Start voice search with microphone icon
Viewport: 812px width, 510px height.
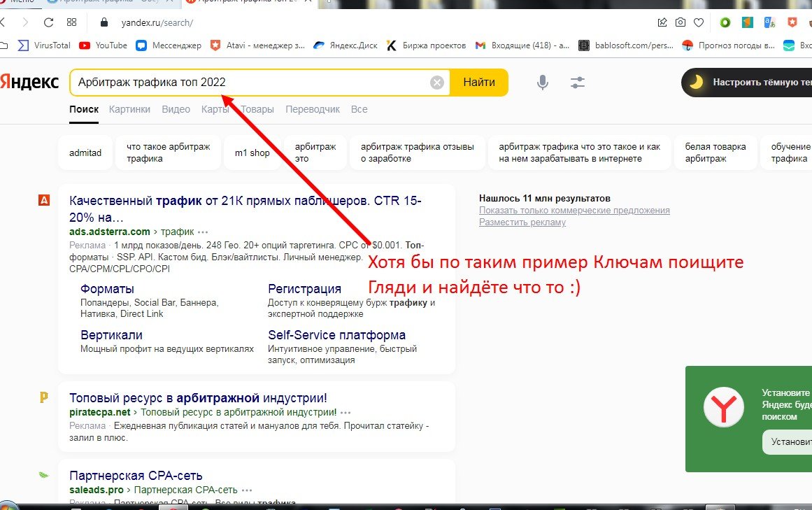tap(542, 83)
